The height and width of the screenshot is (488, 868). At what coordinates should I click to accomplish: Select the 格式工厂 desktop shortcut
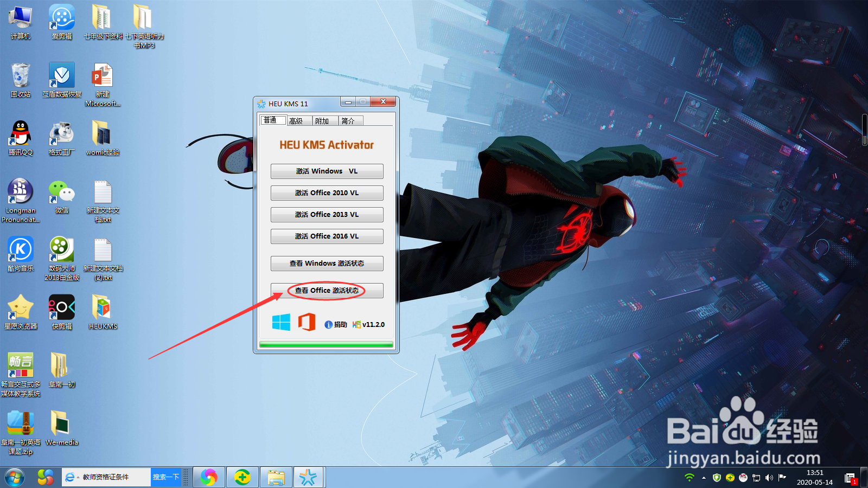[62, 139]
